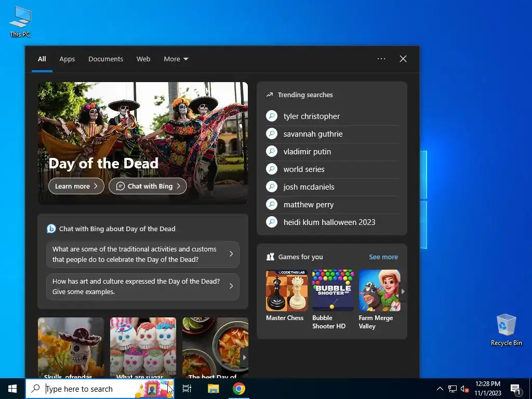Open the Skulls, ofrendas article card
Viewport: 532px width, 399px height.
click(x=71, y=348)
